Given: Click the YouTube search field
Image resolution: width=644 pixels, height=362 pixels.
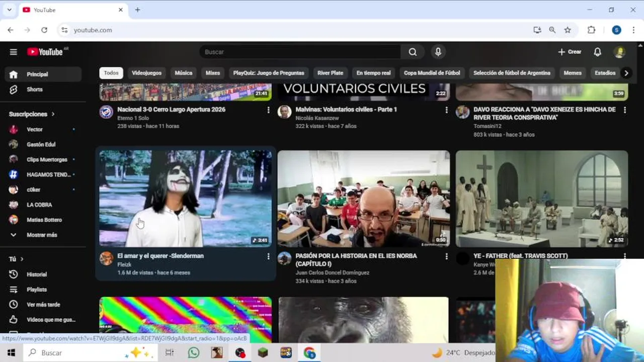Looking at the screenshot, I should (300, 52).
